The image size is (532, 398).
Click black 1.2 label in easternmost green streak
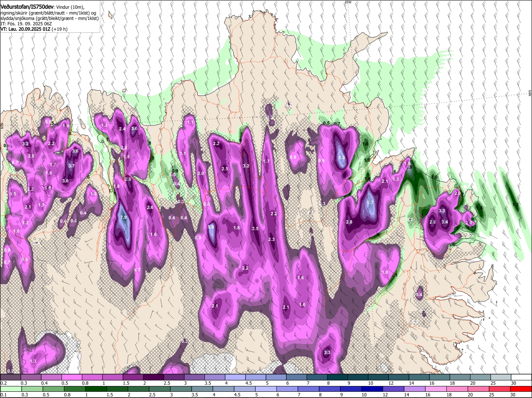[x=516, y=205]
